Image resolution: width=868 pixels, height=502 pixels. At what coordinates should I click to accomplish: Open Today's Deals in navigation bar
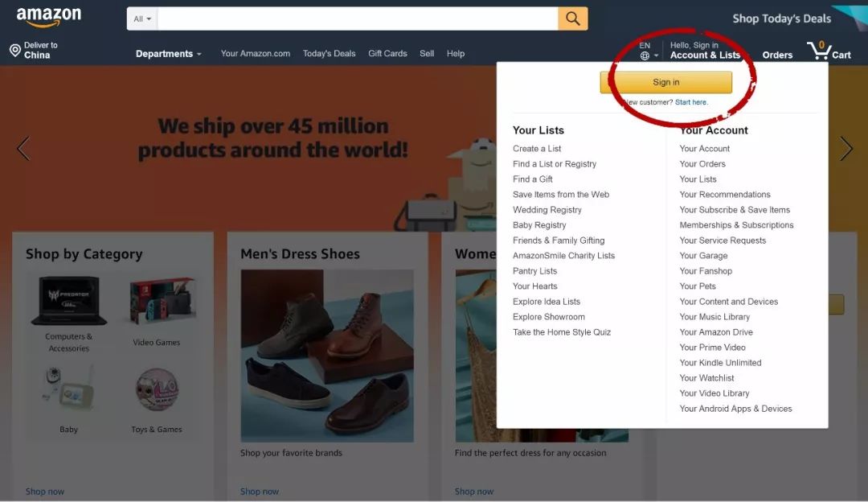[329, 54]
